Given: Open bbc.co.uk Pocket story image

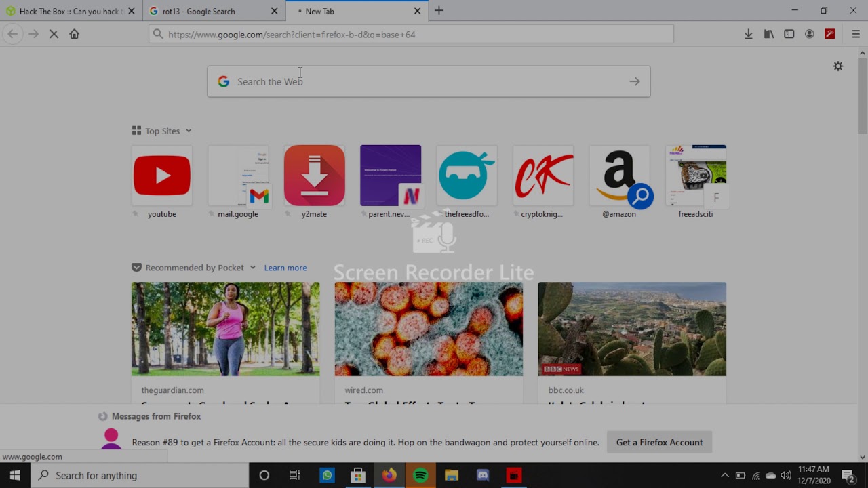Looking at the screenshot, I should pyautogui.click(x=632, y=329).
